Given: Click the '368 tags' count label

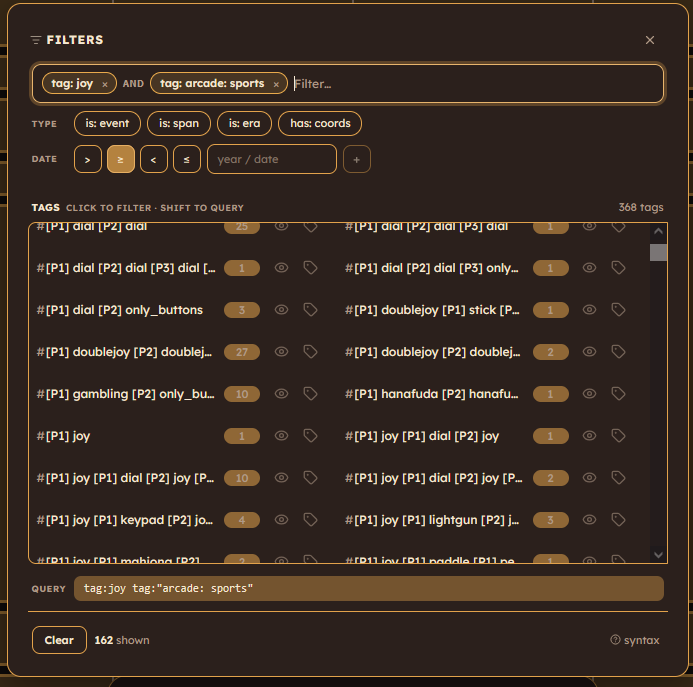Looking at the screenshot, I should click(x=641, y=207).
